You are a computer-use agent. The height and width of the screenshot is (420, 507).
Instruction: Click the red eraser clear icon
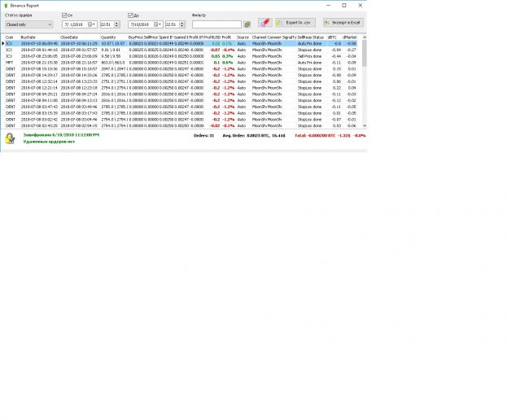(x=265, y=23)
